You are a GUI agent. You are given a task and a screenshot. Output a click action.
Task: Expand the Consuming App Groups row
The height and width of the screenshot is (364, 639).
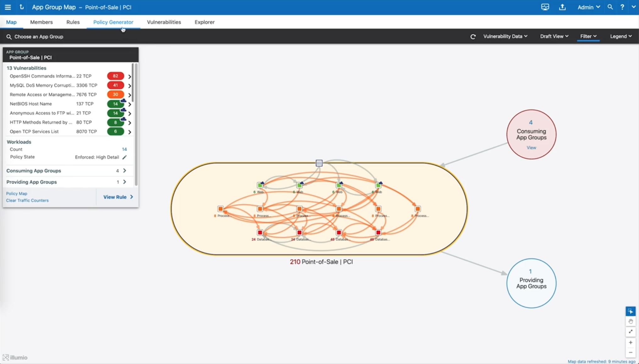coord(125,171)
